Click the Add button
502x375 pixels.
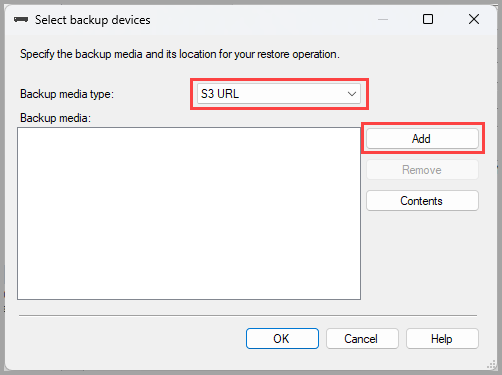(422, 139)
